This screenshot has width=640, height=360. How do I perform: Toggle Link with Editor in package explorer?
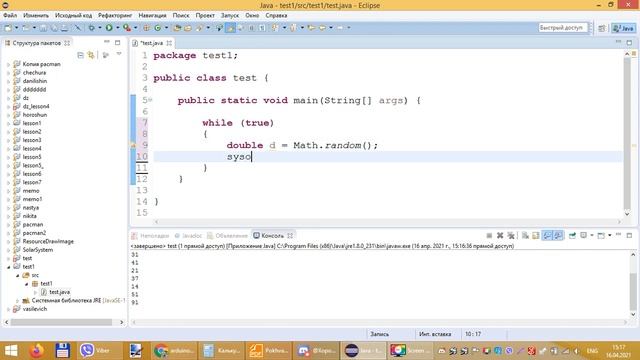tap(91, 55)
